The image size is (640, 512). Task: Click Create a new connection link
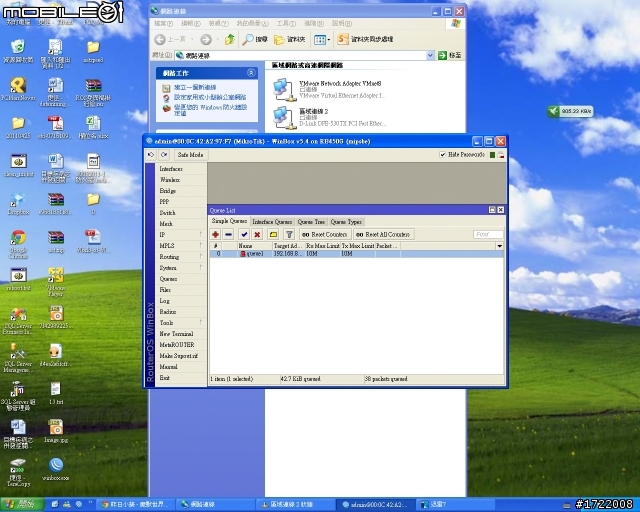195,87
